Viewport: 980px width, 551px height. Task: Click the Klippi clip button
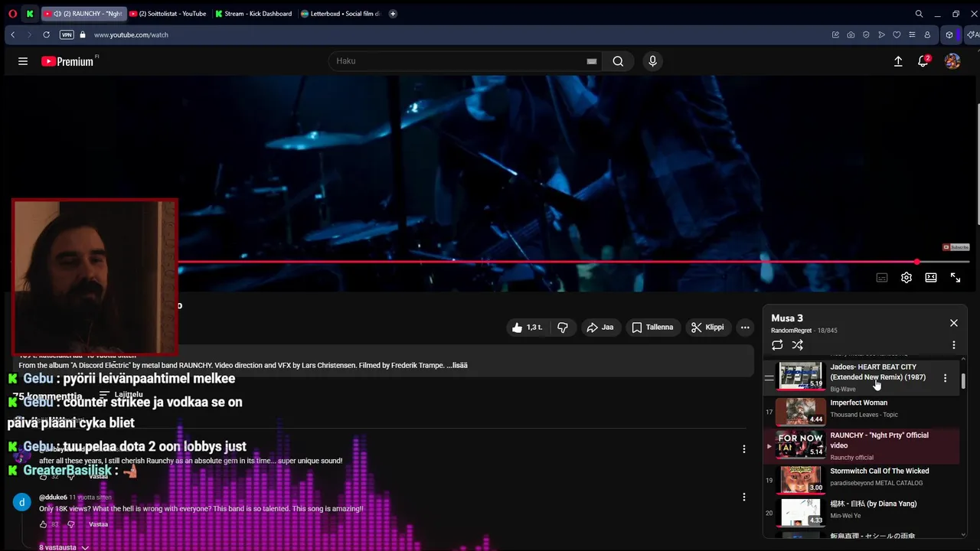pyautogui.click(x=707, y=328)
